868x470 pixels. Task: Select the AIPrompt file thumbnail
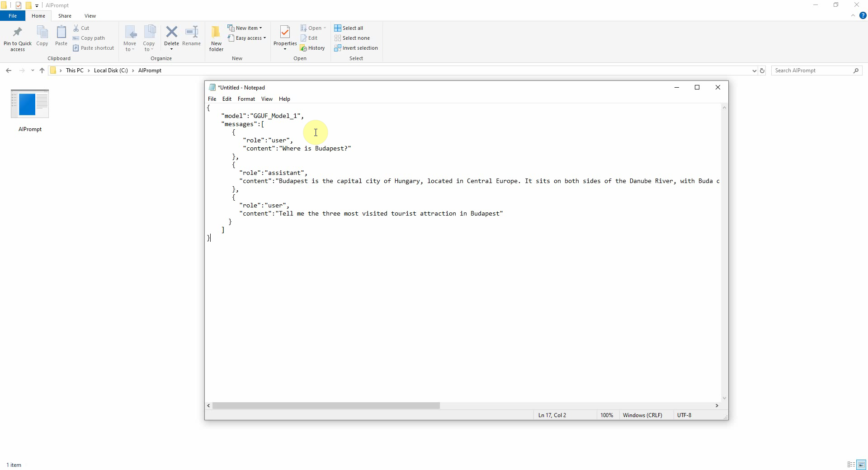coord(30,104)
